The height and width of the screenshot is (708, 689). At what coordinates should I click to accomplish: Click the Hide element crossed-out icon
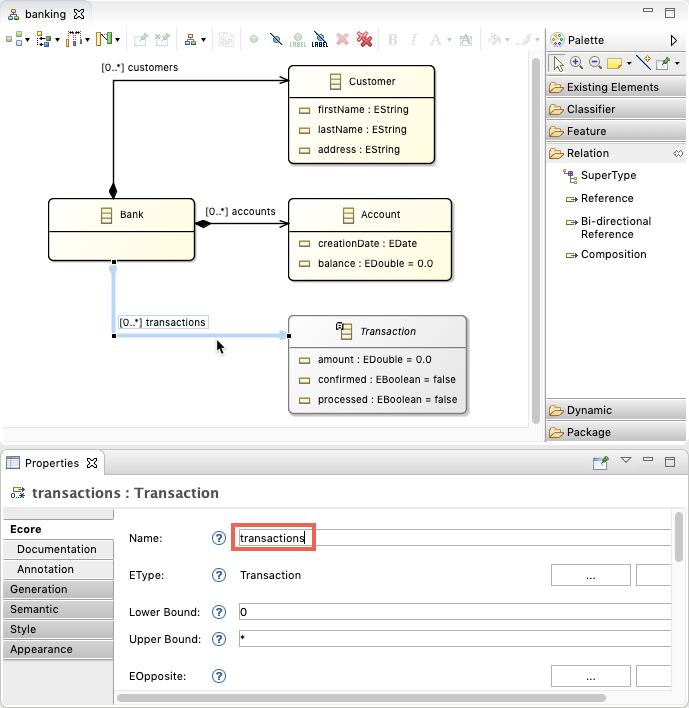276,40
